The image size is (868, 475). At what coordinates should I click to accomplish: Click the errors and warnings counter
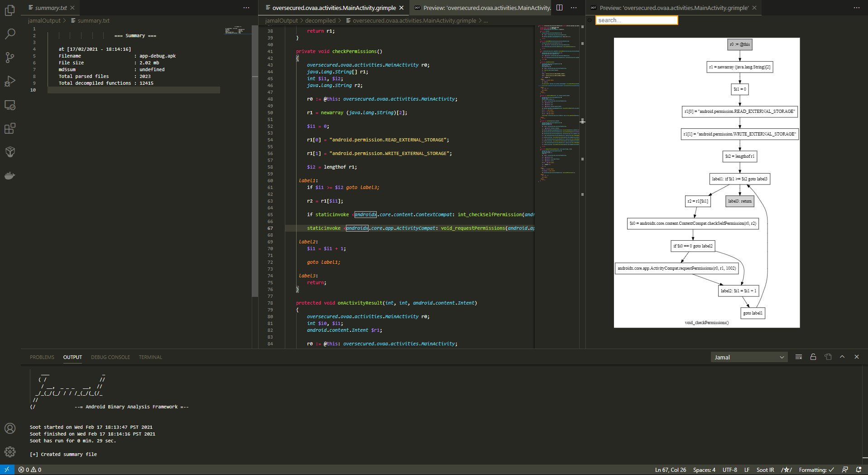click(x=30, y=470)
